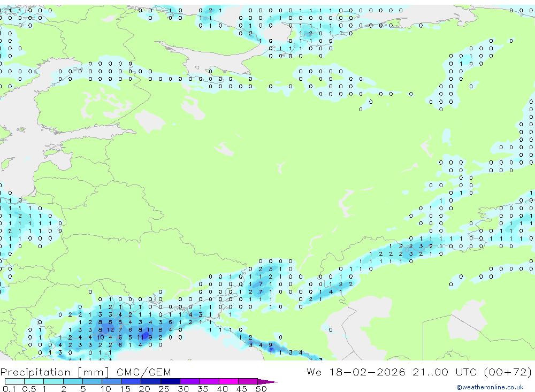This screenshot has height=392, width=535.
Task: Click the 0.5–1 mm legend swatch
Action: coord(34,381)
